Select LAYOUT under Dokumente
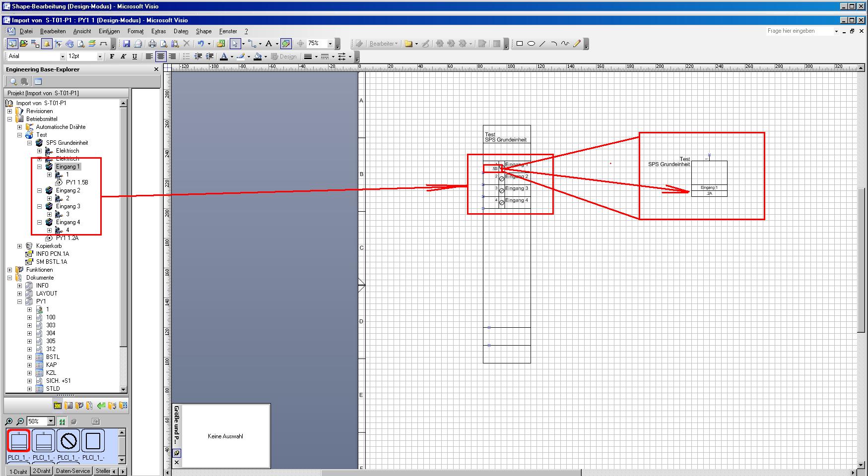The width and height of the screenshot is (868, 476). point(47,294)
